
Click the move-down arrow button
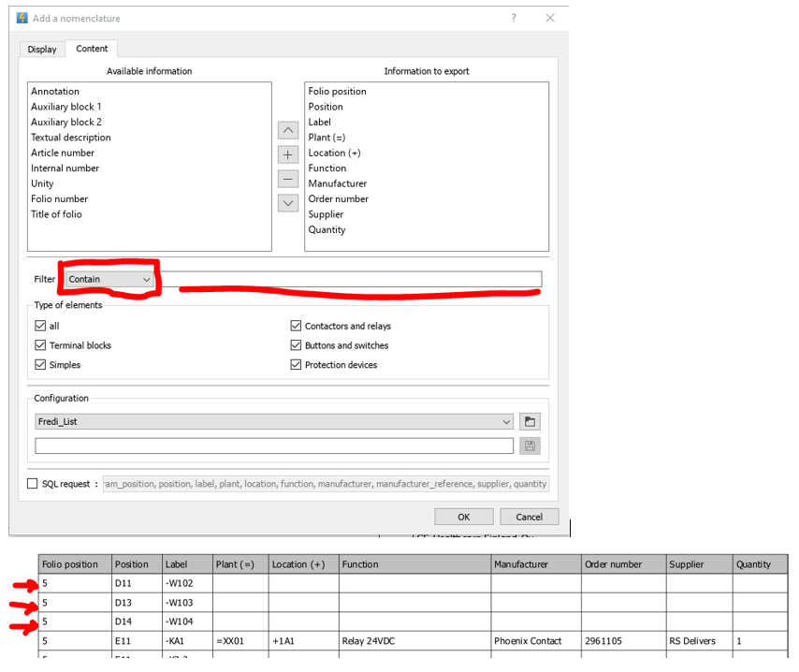(x=288, y=202)
